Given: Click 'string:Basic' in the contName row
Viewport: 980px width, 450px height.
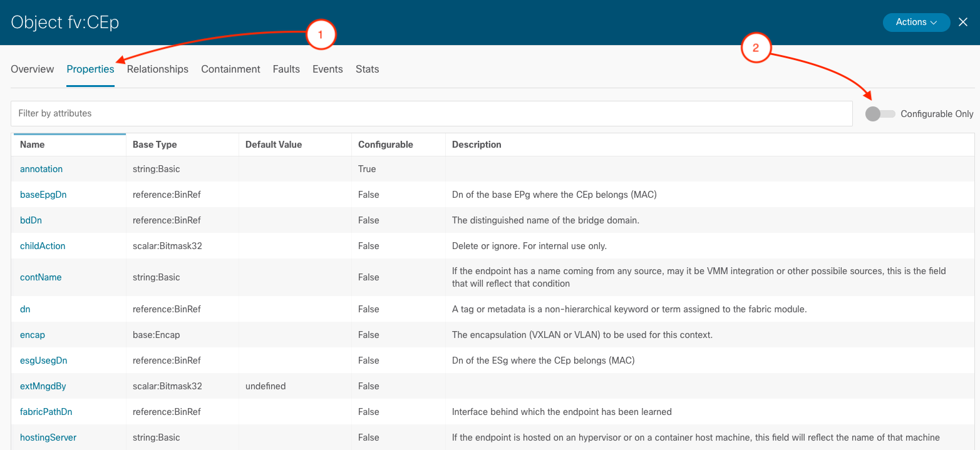Looking at the screenshot, I should 157,277.
